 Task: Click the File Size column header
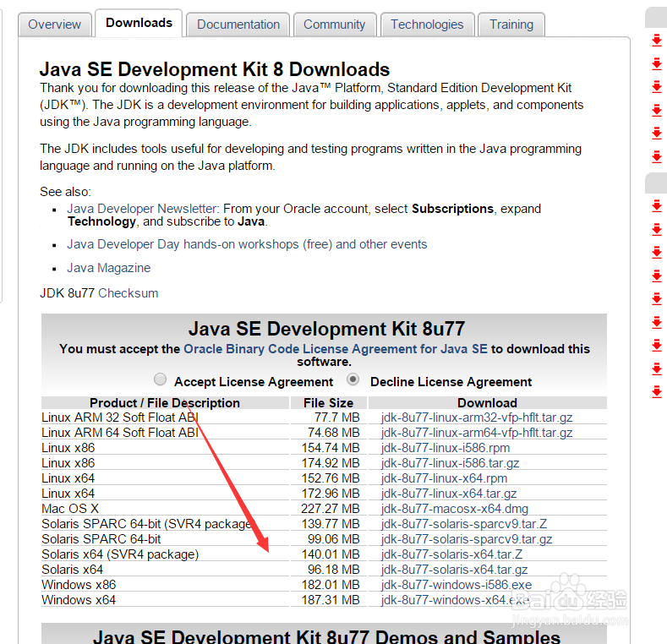328,403
